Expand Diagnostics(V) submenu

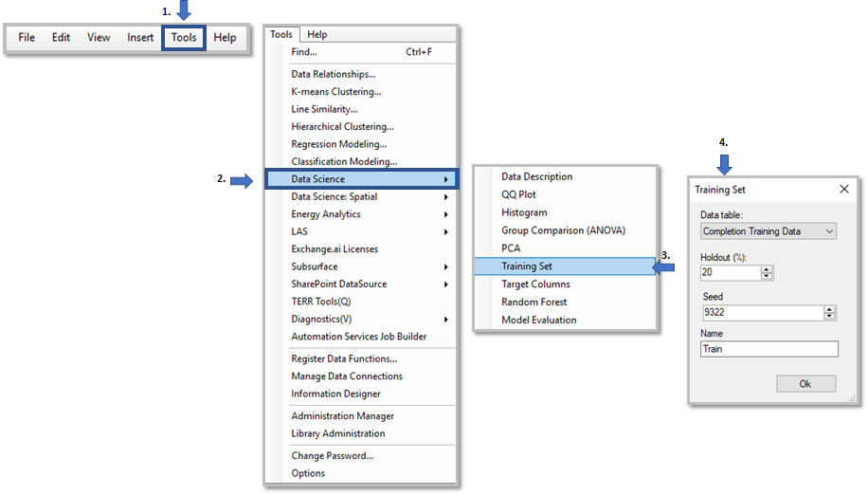pyautogui.click(x=361, y=319)
